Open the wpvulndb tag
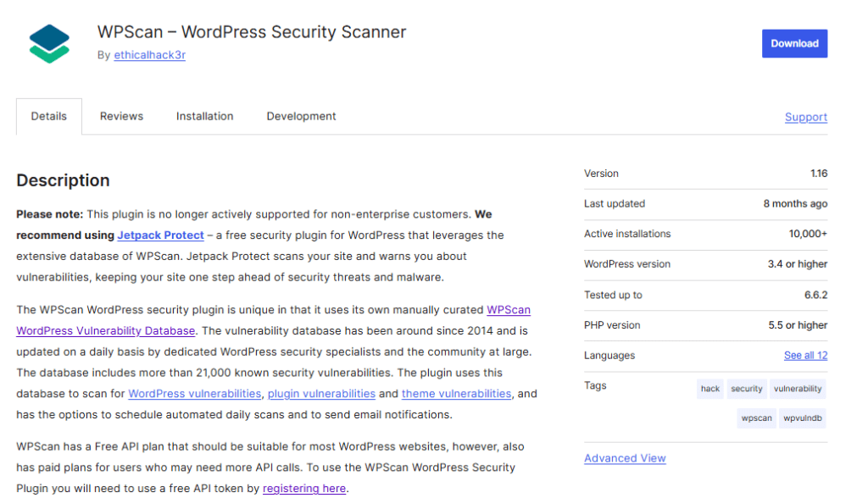The image size is (868, 498). [x=803, y=418]
